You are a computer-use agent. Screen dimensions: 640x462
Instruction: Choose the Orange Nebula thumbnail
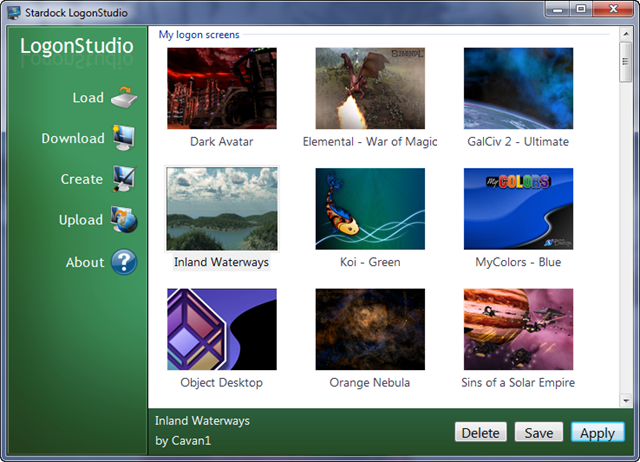(370, 329)
